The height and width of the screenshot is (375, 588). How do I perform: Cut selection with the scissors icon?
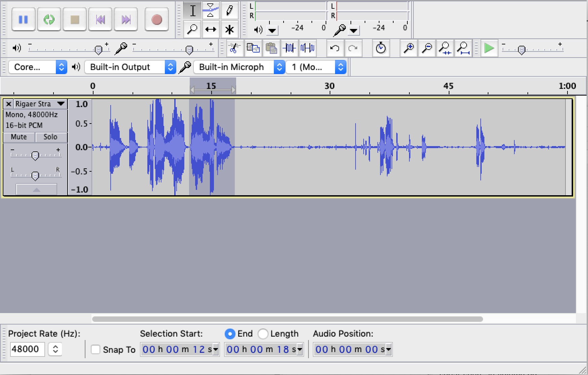(x=234, y=48)
